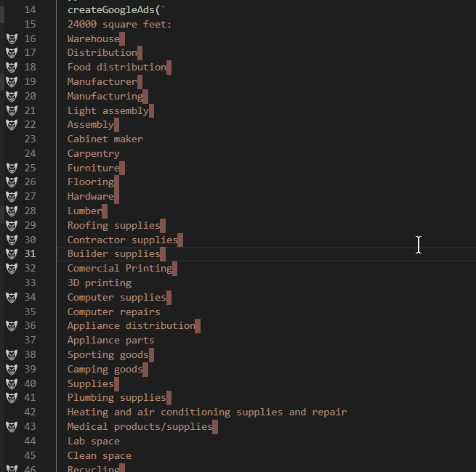Click 'Plumbing supplies' text
The height and width of the screenshot is (472, 476).
(117, 398)
